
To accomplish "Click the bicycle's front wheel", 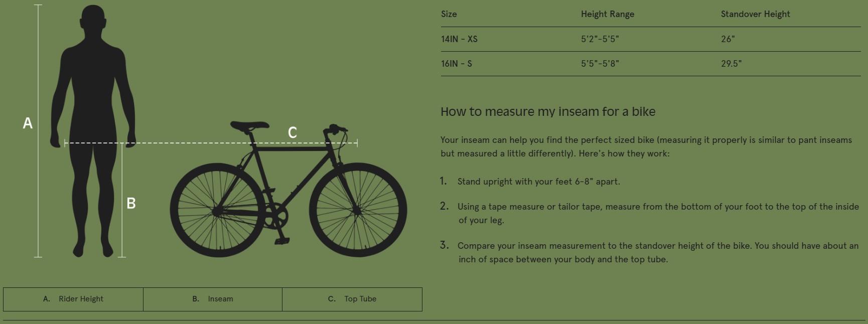I will pos(358,210).
